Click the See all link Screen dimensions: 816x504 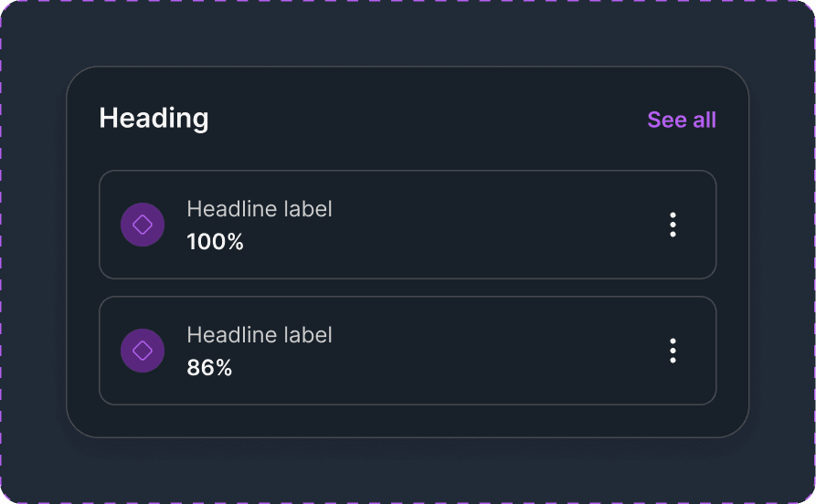click(681, 120)
